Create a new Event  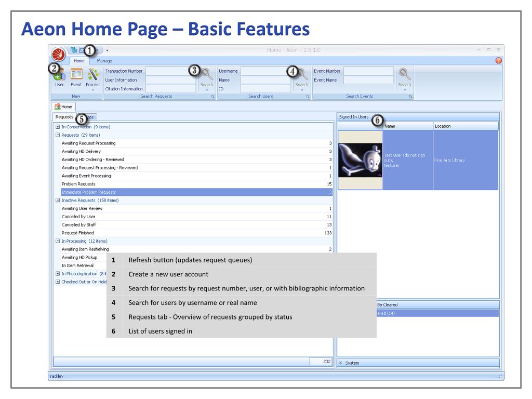(76, 78)
